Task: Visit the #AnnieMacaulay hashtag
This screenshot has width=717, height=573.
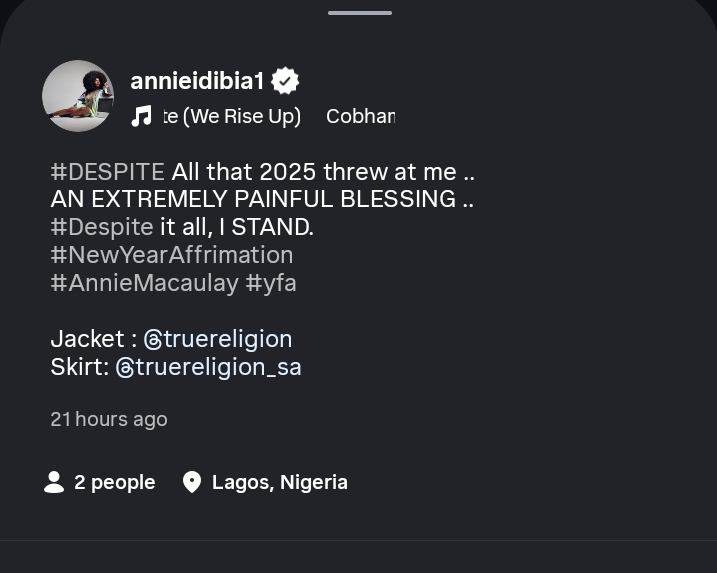Action: (x=145, y=283)
